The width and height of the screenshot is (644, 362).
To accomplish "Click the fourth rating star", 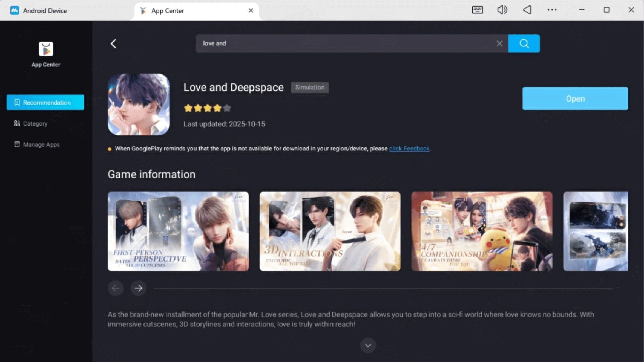I will (x=218, y=108).
